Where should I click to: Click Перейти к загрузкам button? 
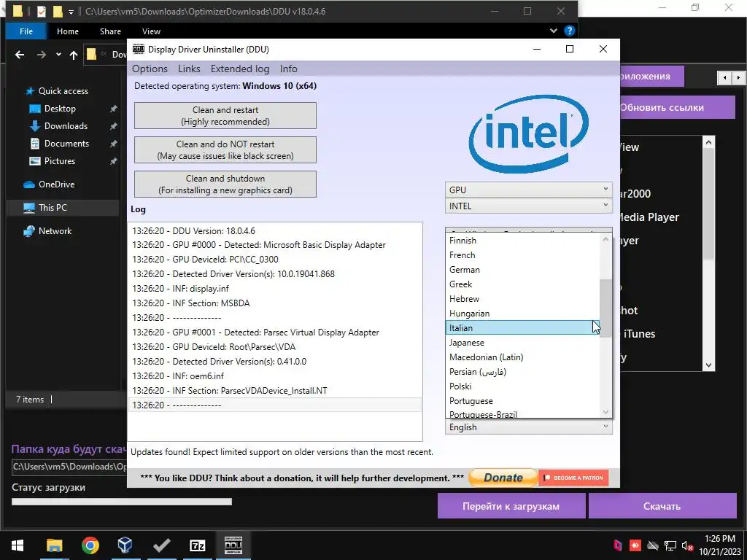coord(511,506)
